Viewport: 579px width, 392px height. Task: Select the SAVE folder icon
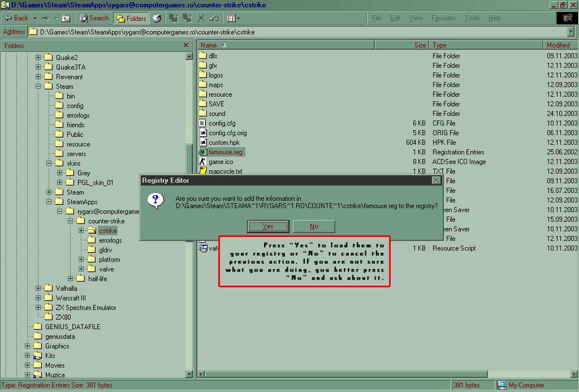202,104
